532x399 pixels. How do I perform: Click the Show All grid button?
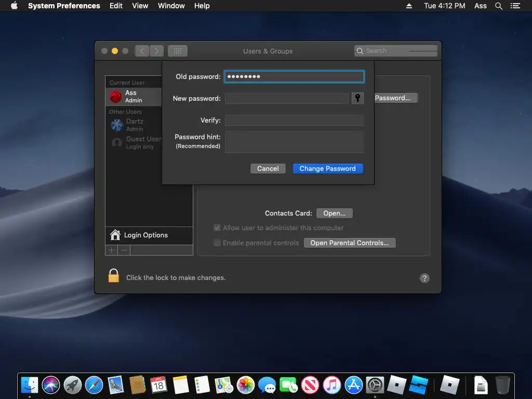point(178,51)
